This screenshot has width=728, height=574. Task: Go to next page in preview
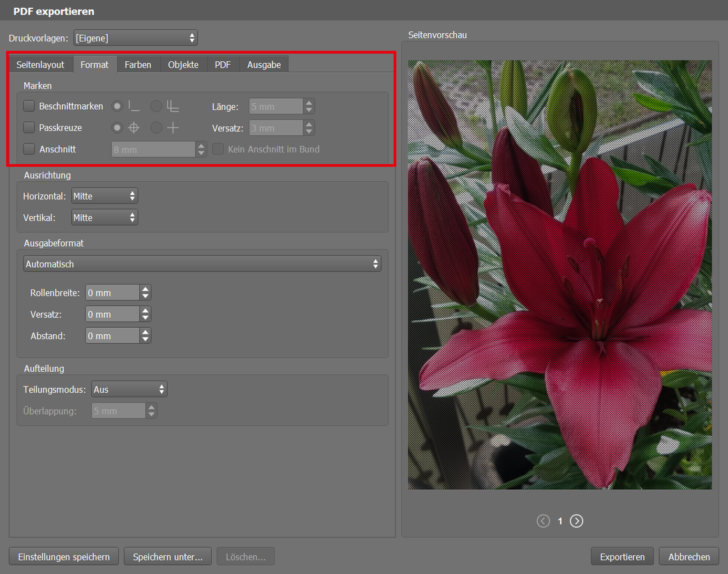(x=576, y=521)
